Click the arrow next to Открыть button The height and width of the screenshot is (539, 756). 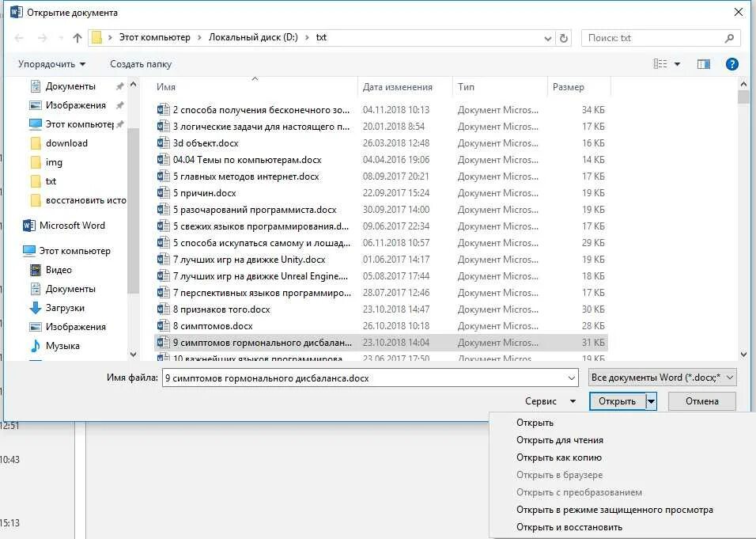[x=651, y=401]
